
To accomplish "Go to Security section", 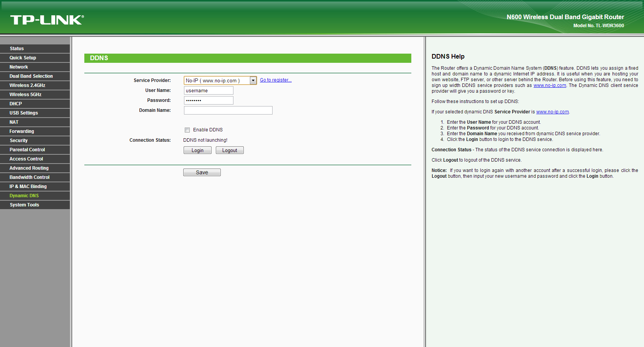I will pos(35,141).
